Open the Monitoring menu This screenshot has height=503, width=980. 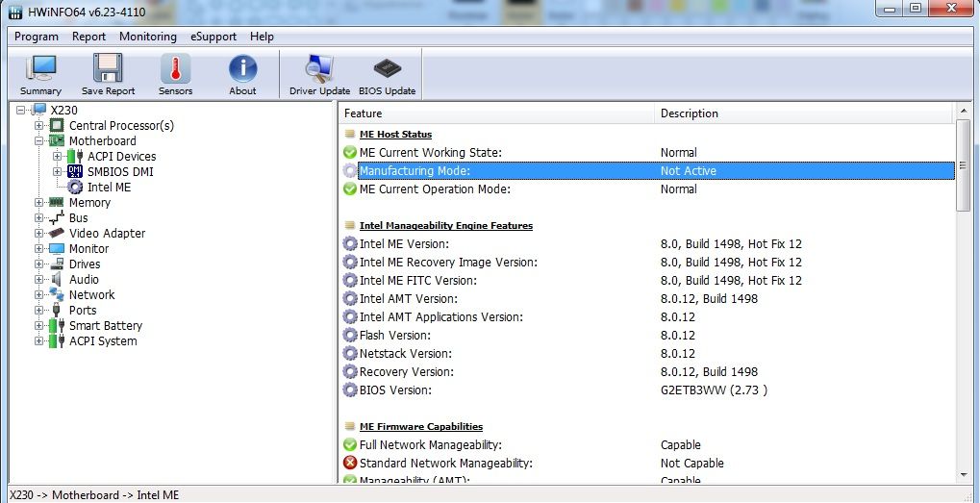click(x=148, y=37)
